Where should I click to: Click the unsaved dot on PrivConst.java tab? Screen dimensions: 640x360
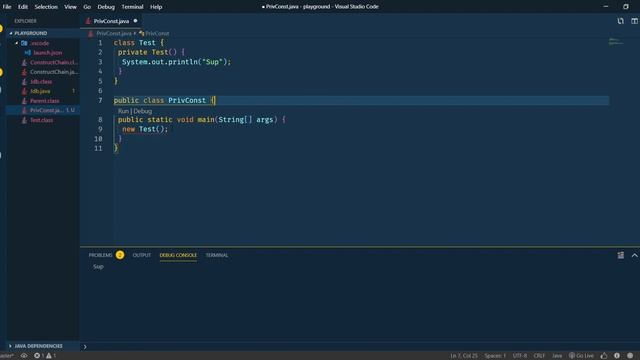point(136,21)
